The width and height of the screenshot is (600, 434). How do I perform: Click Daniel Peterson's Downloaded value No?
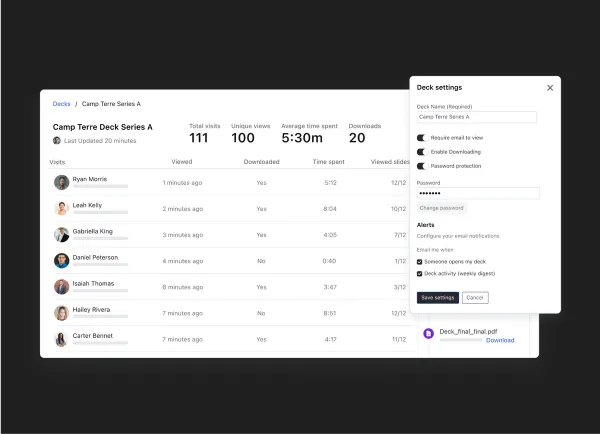point(261,261)
